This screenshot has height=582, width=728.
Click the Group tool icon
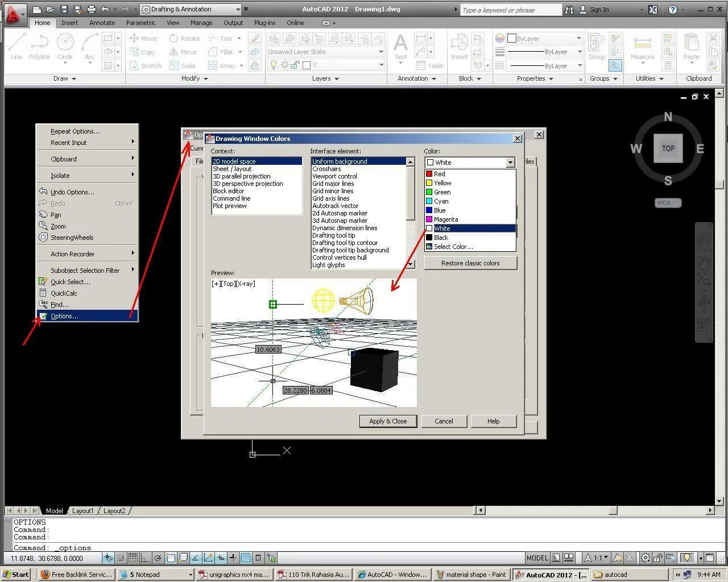pyautogui.click(x=597, y=46)
